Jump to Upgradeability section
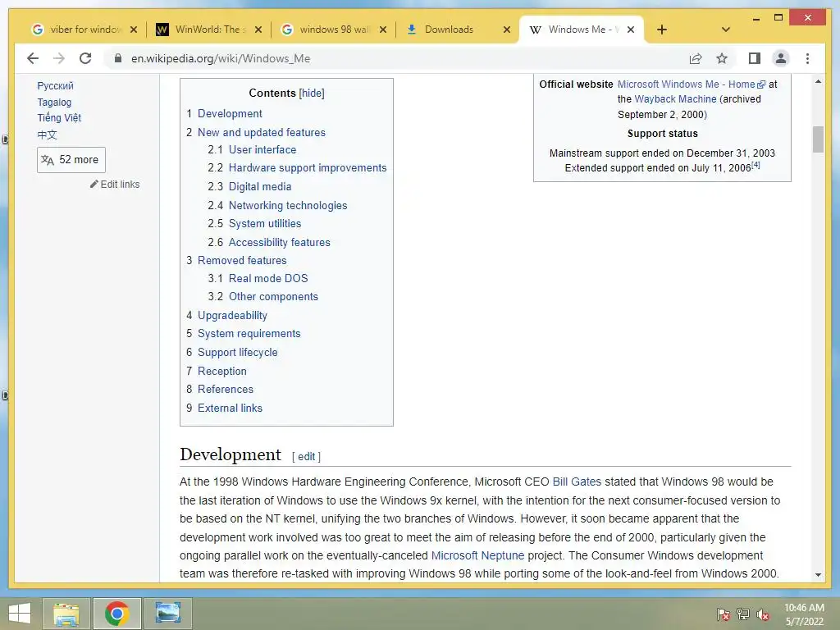Viewport: 840px width, 630px height. tap(232, 316)
